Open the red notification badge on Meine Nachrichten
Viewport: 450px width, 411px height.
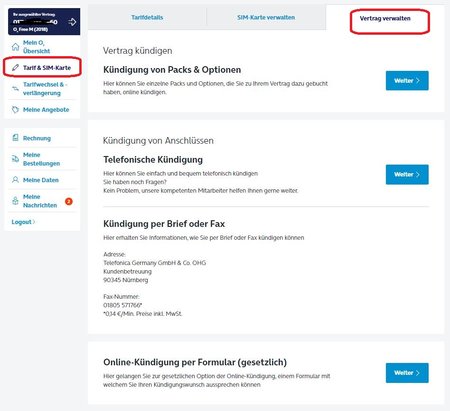69,201
